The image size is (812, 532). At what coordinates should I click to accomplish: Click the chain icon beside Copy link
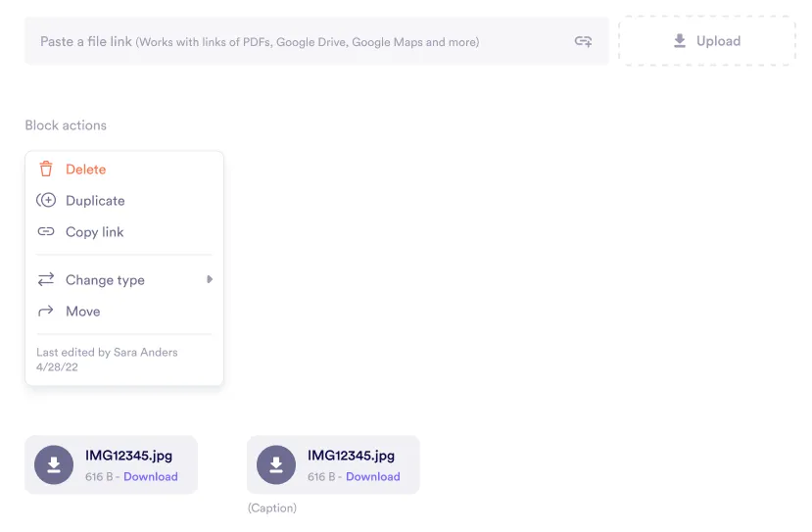point(46,232)
